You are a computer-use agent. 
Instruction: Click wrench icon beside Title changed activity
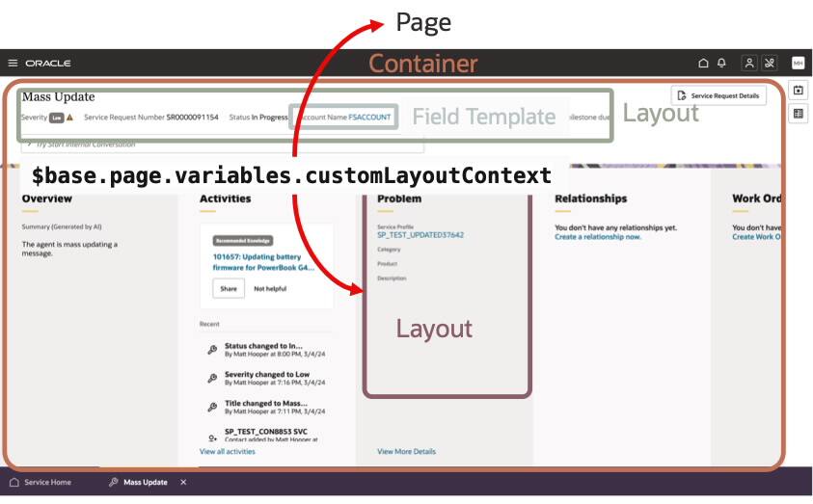click(x=212, y=407)
